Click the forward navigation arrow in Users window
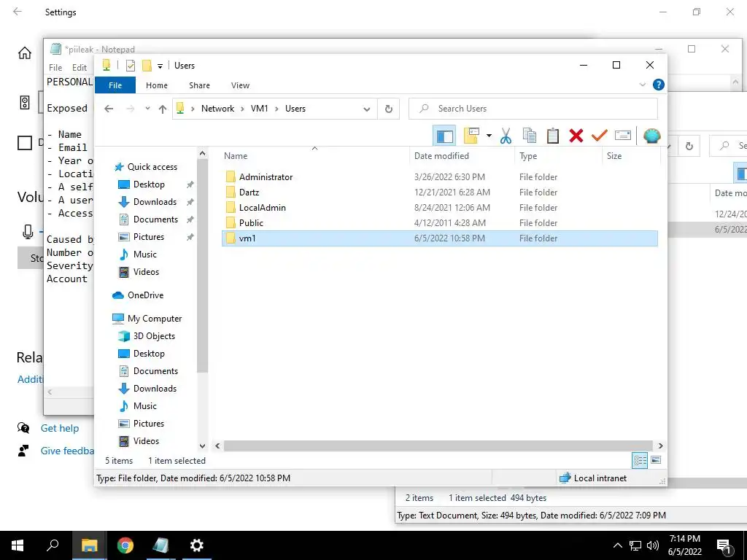This screenshot has width=747, height=560. click(130, 109)
